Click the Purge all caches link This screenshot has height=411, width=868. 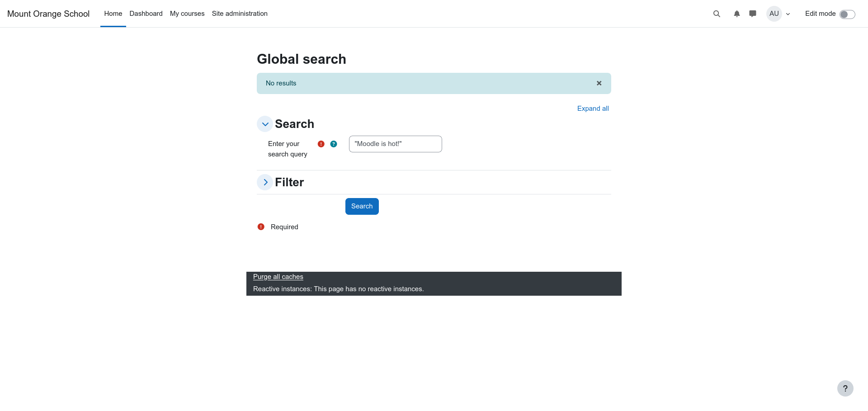click(278, 277)
